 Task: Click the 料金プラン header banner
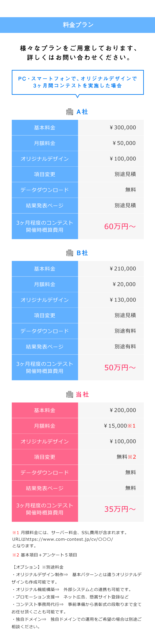coord(77,25)
